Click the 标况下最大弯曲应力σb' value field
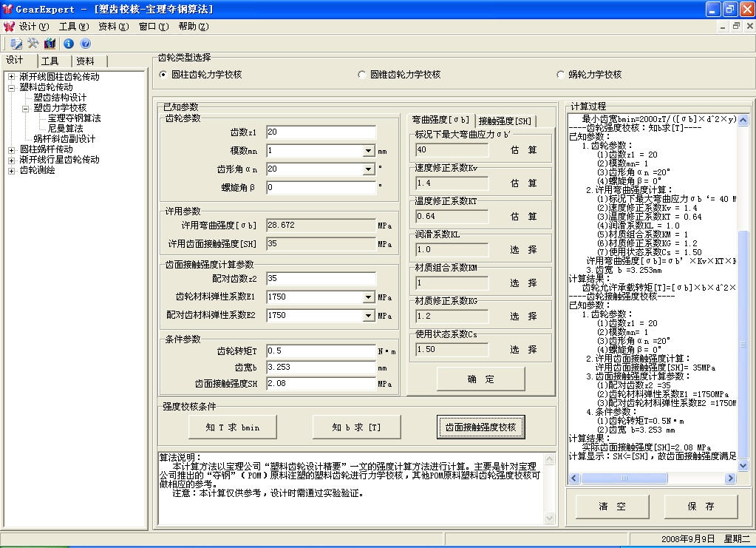 (452, 150)
